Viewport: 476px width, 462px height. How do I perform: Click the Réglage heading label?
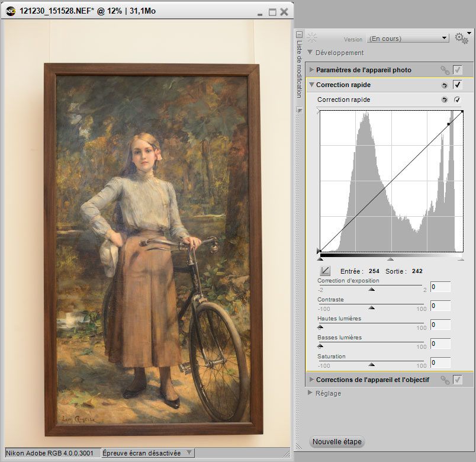328,393
